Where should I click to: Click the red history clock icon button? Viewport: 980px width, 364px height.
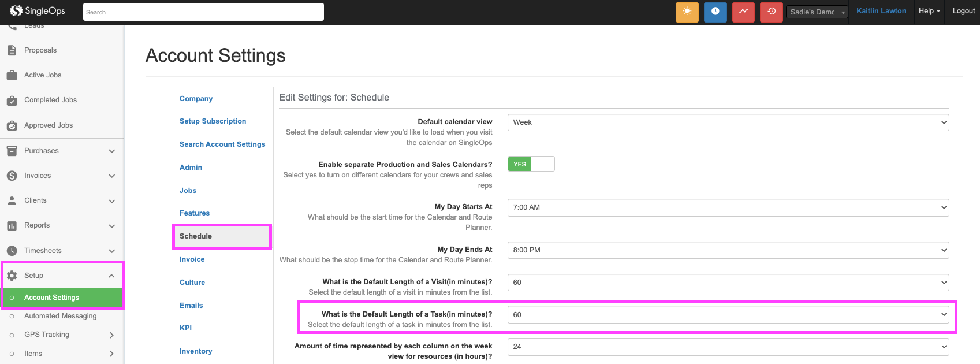(772, 12)
